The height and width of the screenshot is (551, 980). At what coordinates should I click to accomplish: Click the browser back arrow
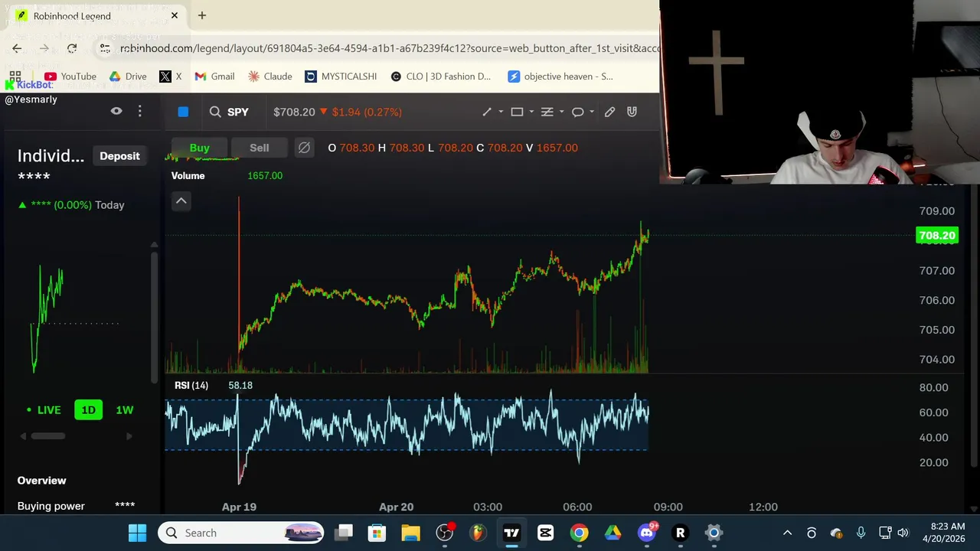(17, 48)
